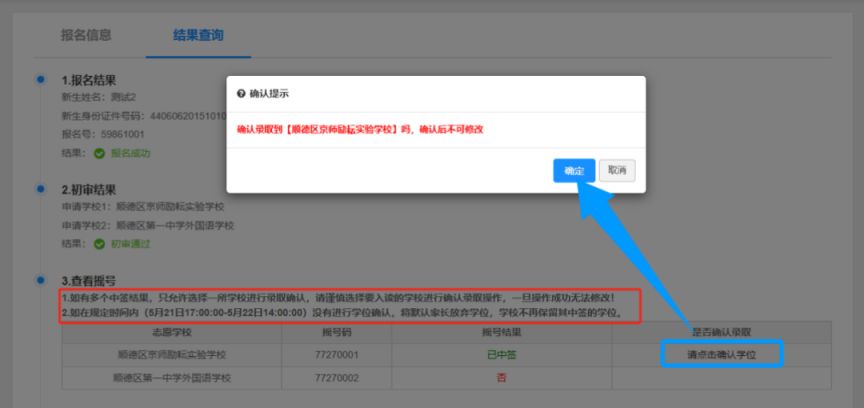Click the second notice line about the confirmation deadline
This screenshot has height=408, width=864.
[342, 313]
